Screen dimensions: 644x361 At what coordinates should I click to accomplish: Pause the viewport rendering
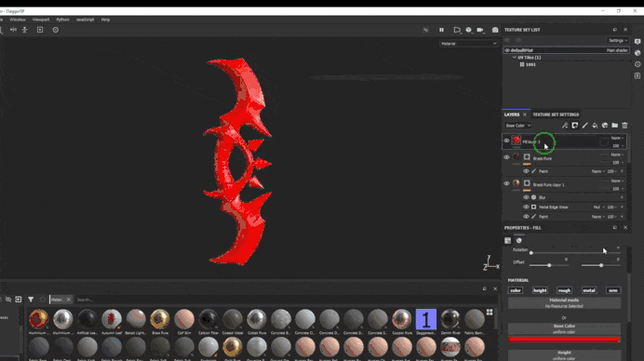(441, 30)
